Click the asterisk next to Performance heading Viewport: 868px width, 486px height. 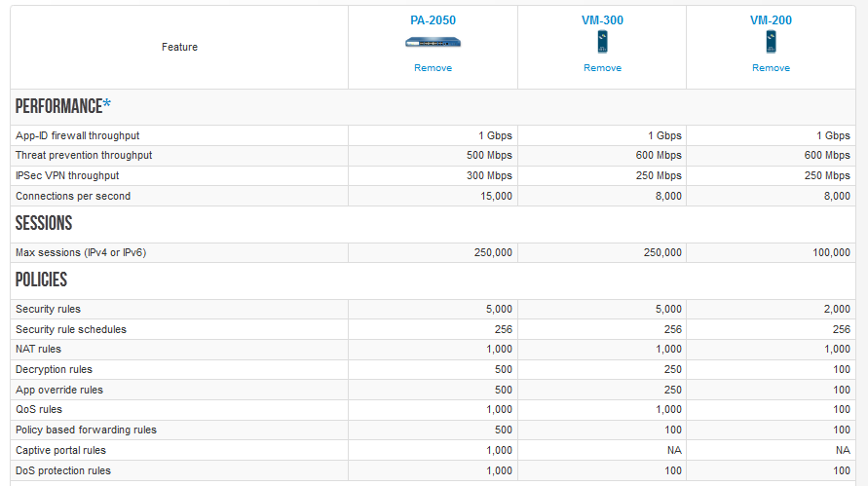pyautogui.click(x=107, y=103)
